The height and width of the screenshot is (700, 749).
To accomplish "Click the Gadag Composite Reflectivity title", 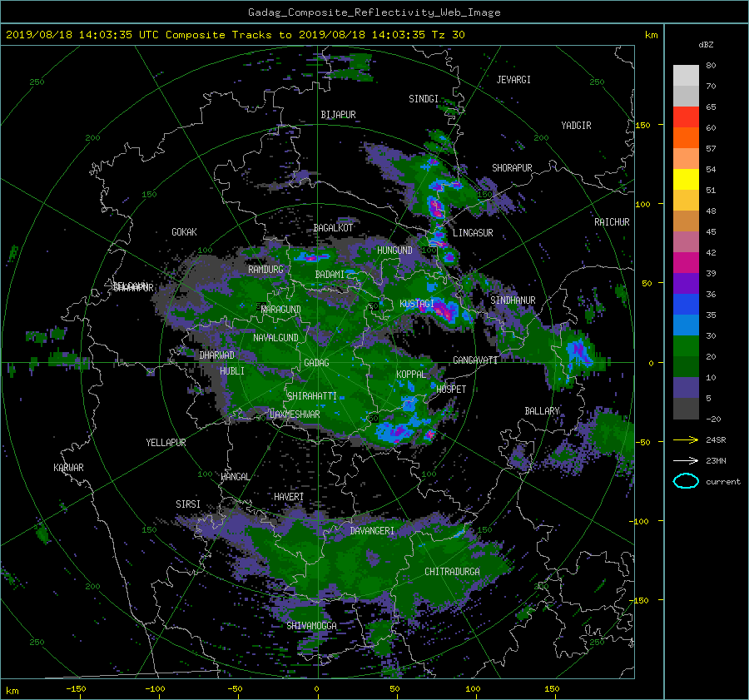I will [x=374, y=12].
